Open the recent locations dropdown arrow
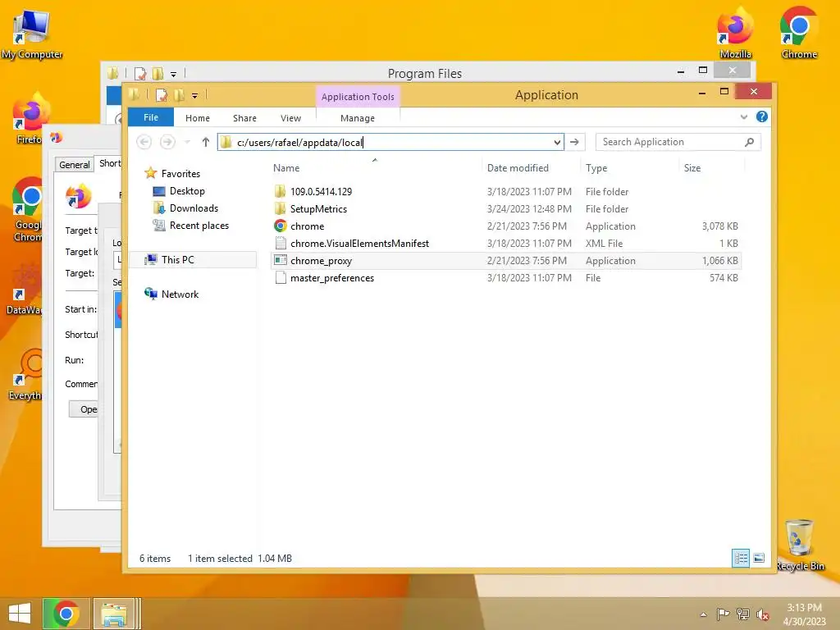Screen dimensions: 840x630 click(187, 142)
